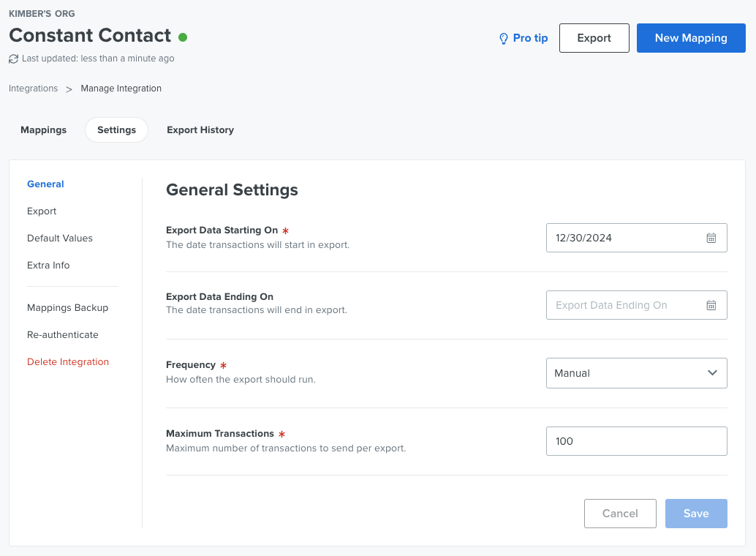The height and width of the screenshot is (556, 756).
Task: Choose Re-authenticate in sidebar
Action: pyautogui.click(x=63, y=334)
